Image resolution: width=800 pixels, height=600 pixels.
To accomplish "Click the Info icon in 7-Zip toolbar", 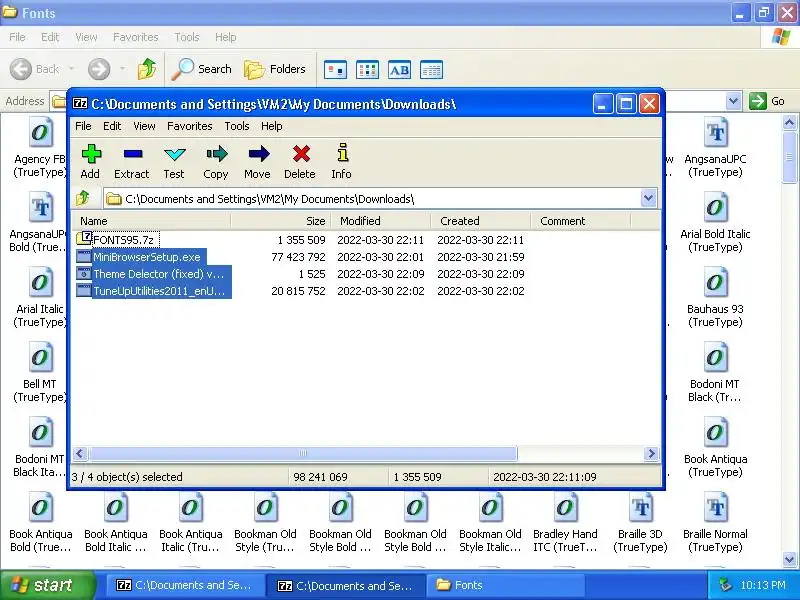I will [343, 153].
